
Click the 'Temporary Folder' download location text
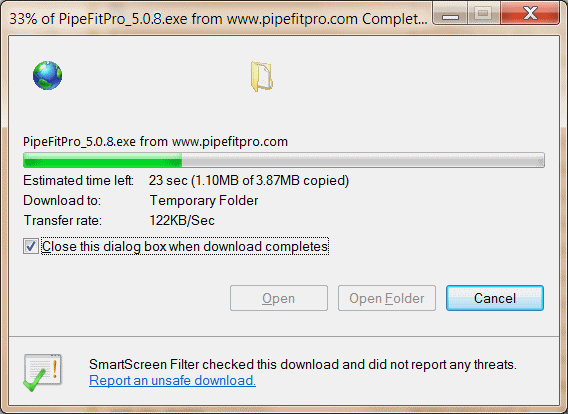pyautogui.click(x=204, y=200)
